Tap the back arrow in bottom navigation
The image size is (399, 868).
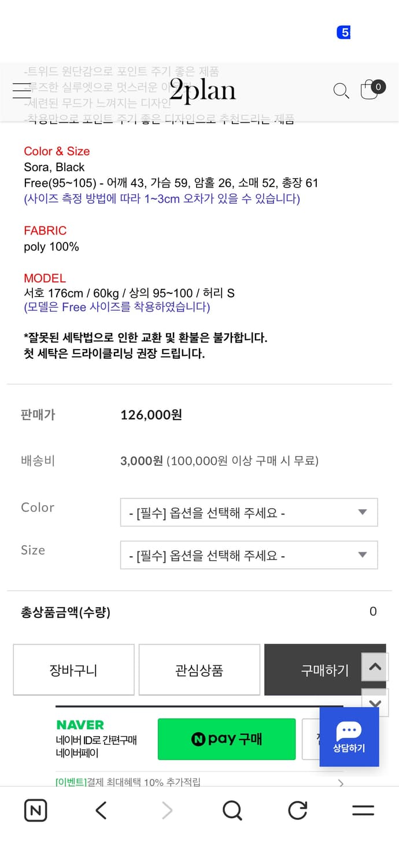(x=101, y=810)
